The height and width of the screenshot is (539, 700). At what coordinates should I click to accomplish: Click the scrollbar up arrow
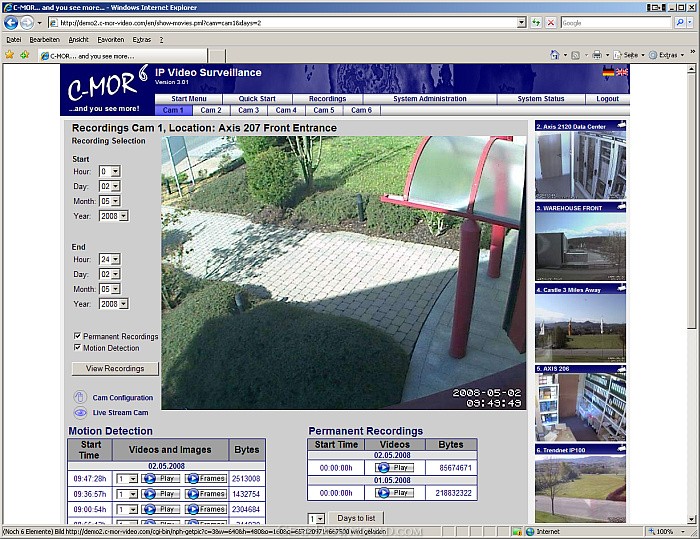pos(691,69)
